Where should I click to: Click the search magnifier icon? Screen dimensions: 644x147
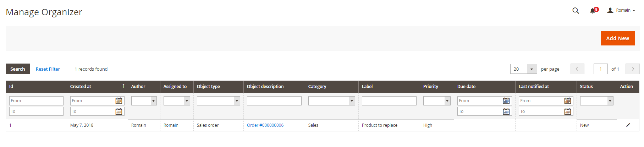pyautogui.click(x=576, y=11)
